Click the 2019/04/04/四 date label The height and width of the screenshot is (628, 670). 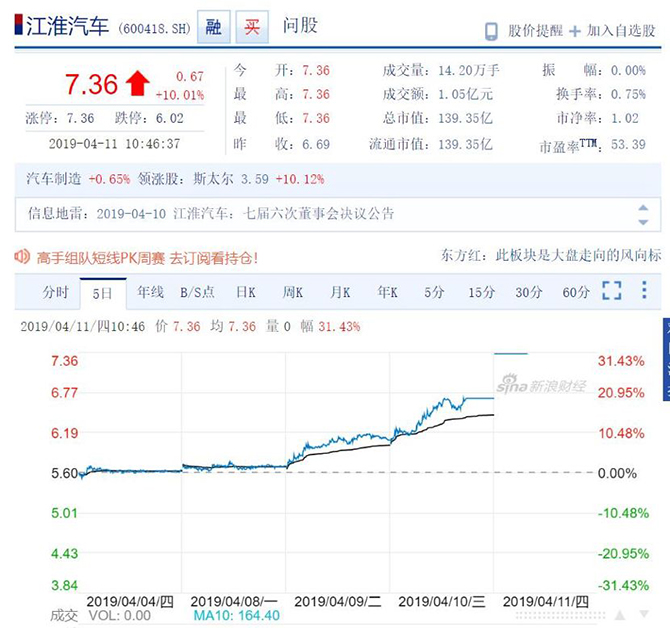coord(130,602)
